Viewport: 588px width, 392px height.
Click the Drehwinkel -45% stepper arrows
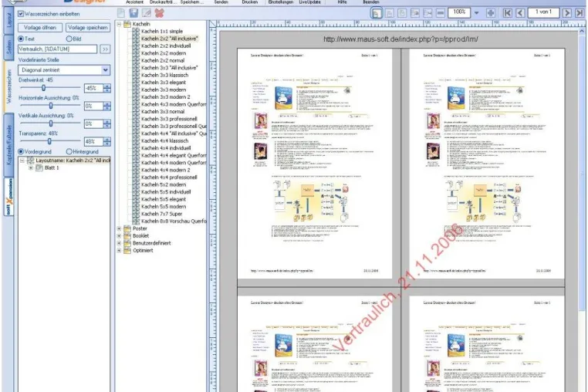click(107, 88)
